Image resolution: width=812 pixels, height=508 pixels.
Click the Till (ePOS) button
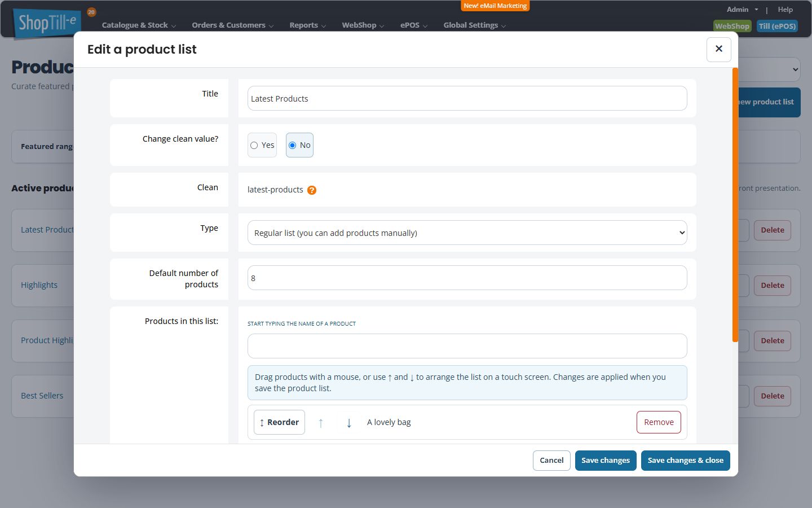777,26
